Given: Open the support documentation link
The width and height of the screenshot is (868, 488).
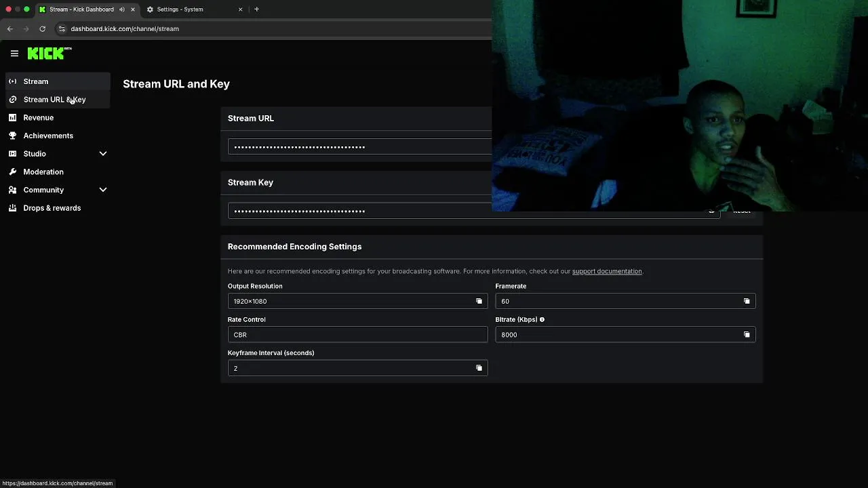Looking at the screenshot, I should coord(607,271).
